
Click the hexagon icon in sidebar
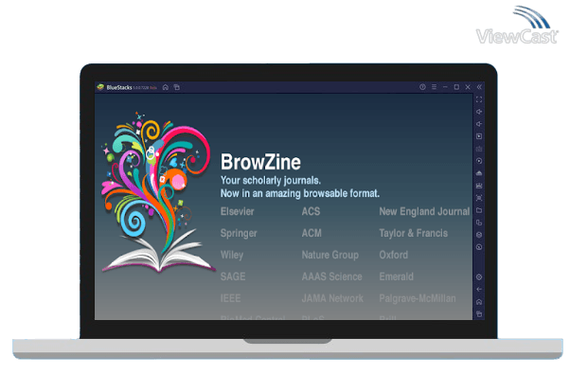point(479,235)
